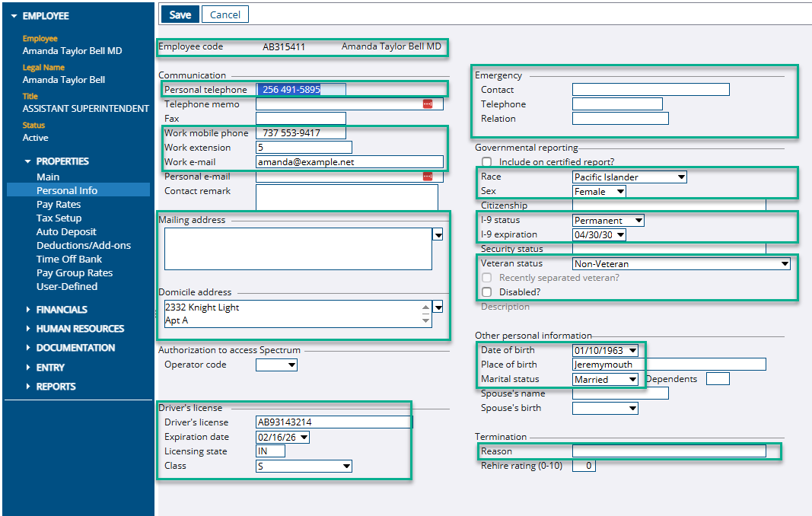Viewport: 812px width, 516px height.
Task: Open the Veteran status dropdown
Action: coord(785,264)
